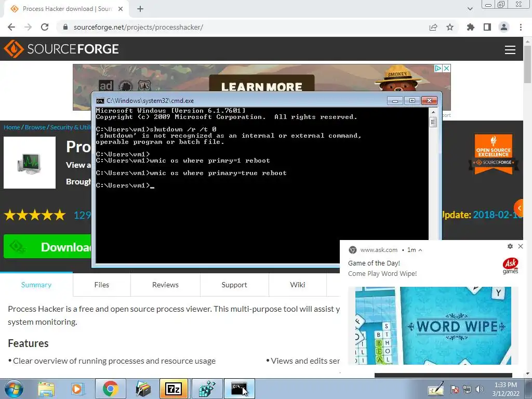Open WinRAR books taskbar icon
The height and width of the screenshot is (399, 532).
point(143,389)
